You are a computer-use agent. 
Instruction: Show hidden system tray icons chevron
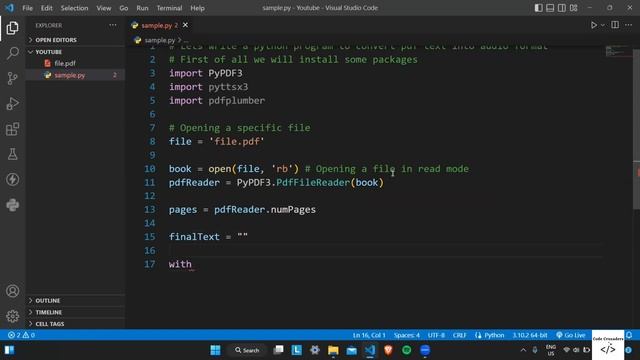[523, 350]
